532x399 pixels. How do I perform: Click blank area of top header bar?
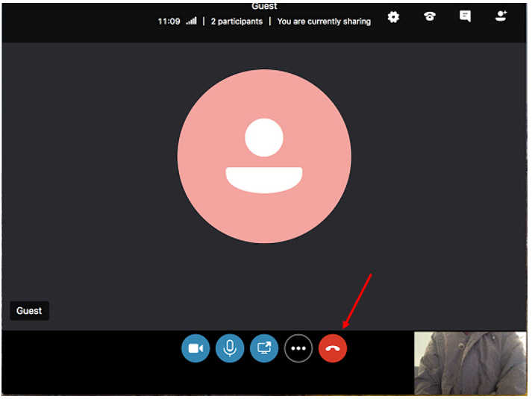click(x=75, y=21)
